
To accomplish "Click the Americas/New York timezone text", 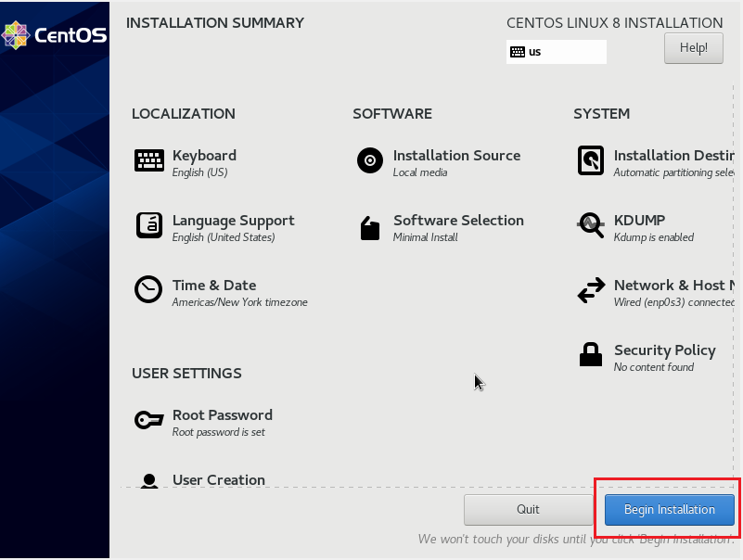I will pyautogui.click(x=239, y=302).
